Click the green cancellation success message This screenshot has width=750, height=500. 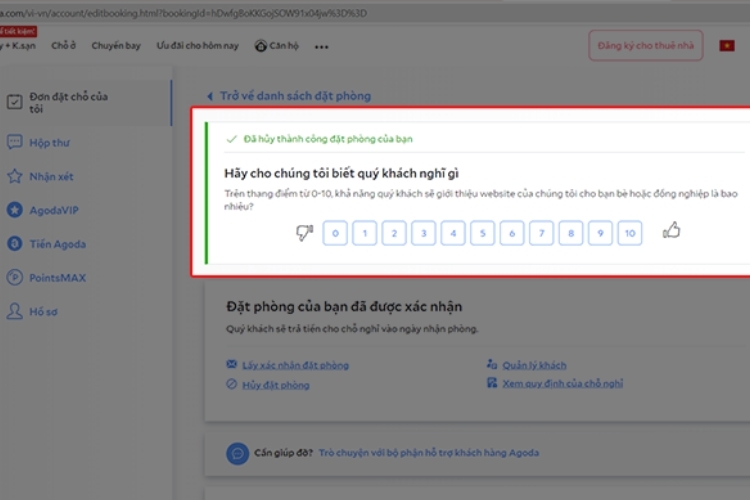click(x=328, y=139)
